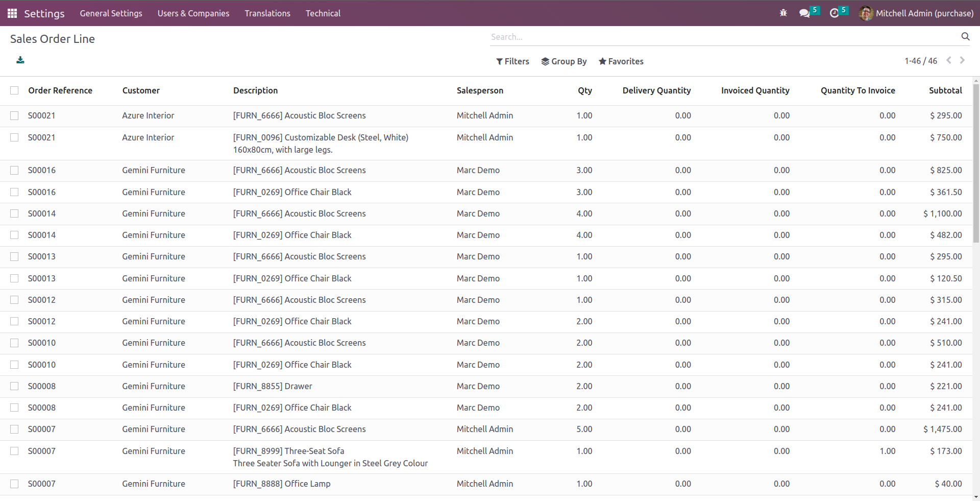Open the Mitchell Admin user menu
The image size is (980, 501).
[x=916, y=13]
